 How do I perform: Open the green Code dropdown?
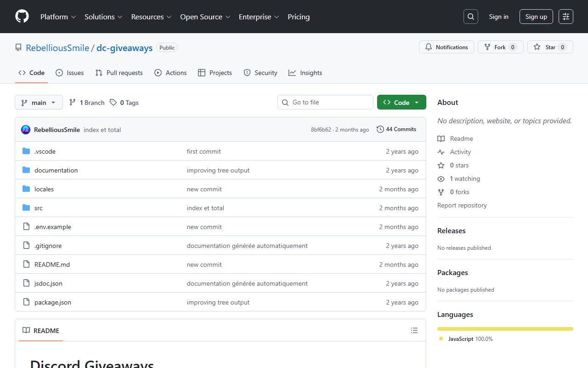click(401, 102)
